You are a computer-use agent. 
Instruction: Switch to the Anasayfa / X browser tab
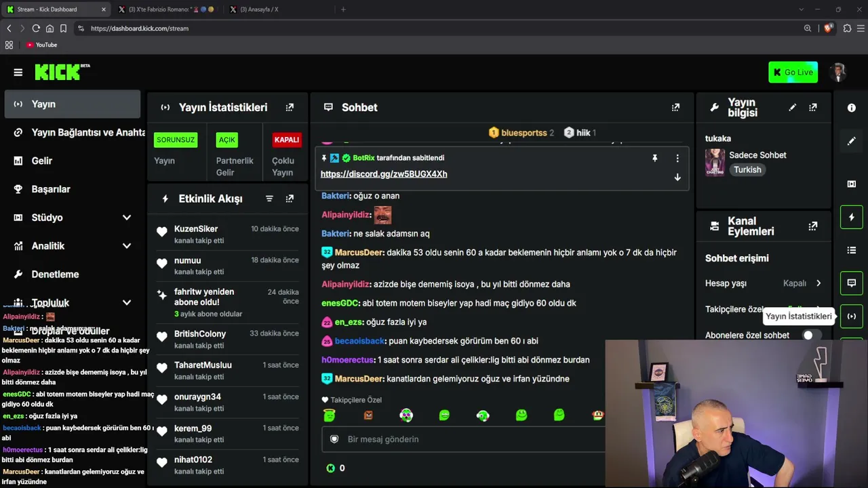tap(278, 9)
